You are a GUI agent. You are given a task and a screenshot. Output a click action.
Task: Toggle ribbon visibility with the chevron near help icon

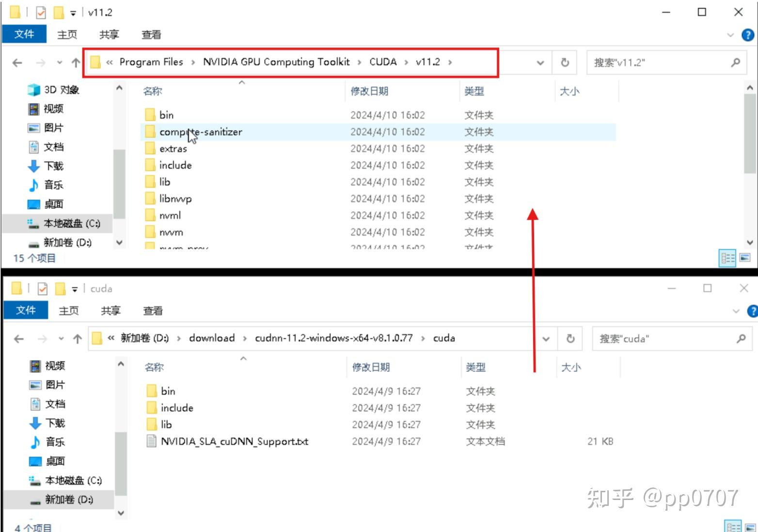click(731, 34)
